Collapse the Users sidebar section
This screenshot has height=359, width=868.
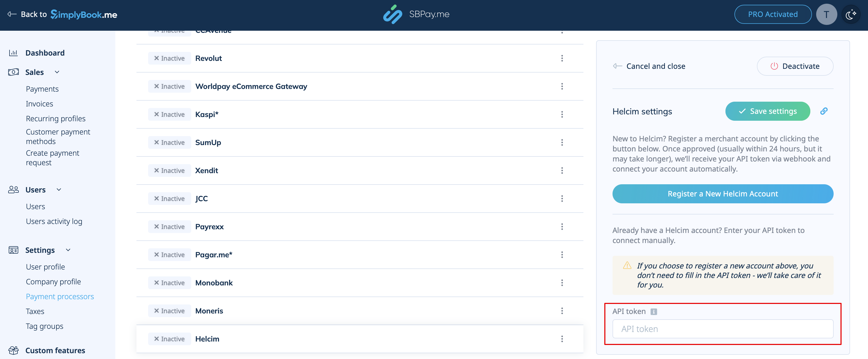[x=59, y=190]
